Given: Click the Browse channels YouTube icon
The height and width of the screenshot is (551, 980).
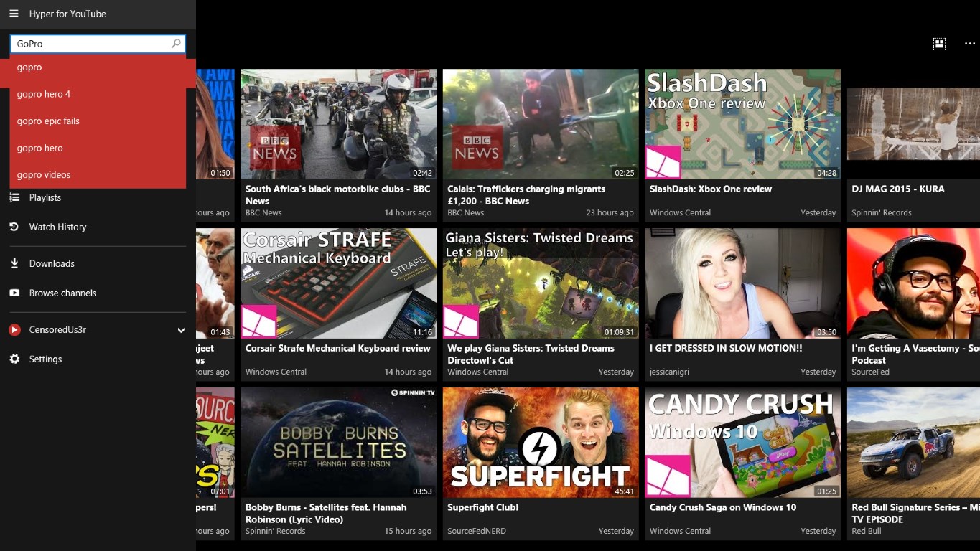Looking at the screenshot, I should (14, 293).
